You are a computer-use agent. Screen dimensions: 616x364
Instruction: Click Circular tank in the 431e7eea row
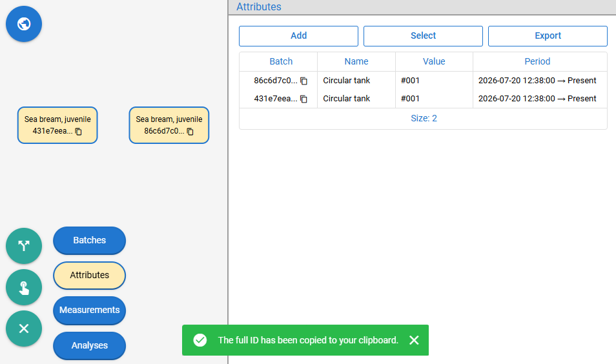(347, 99)
